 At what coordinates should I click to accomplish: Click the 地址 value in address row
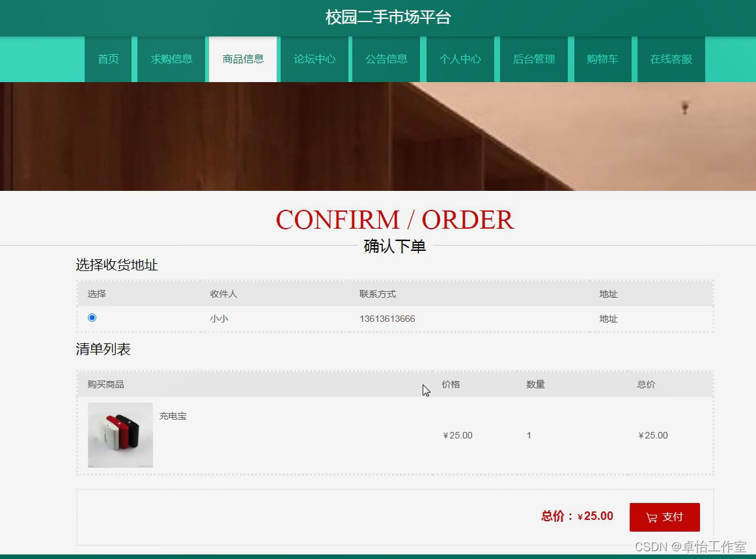pos(608,319)
